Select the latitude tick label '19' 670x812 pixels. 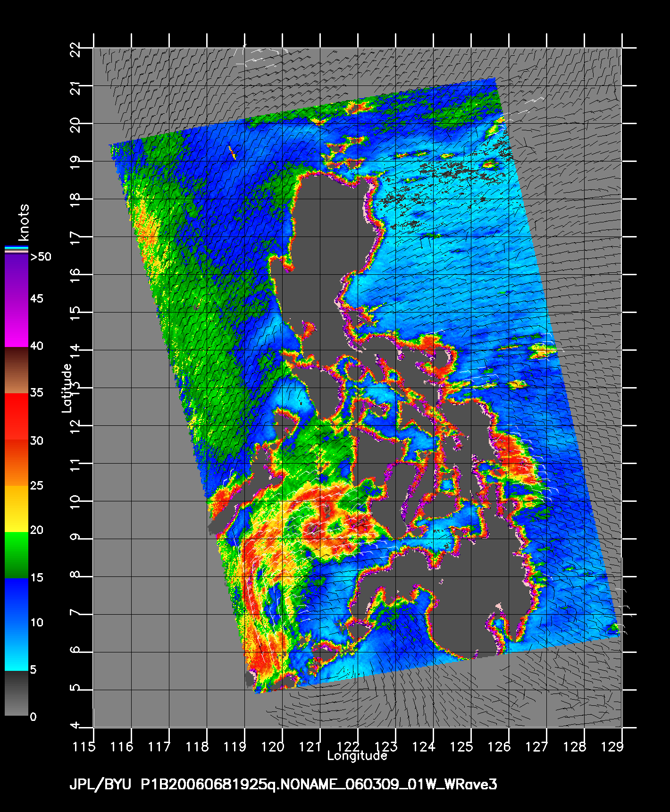(75, 162)
